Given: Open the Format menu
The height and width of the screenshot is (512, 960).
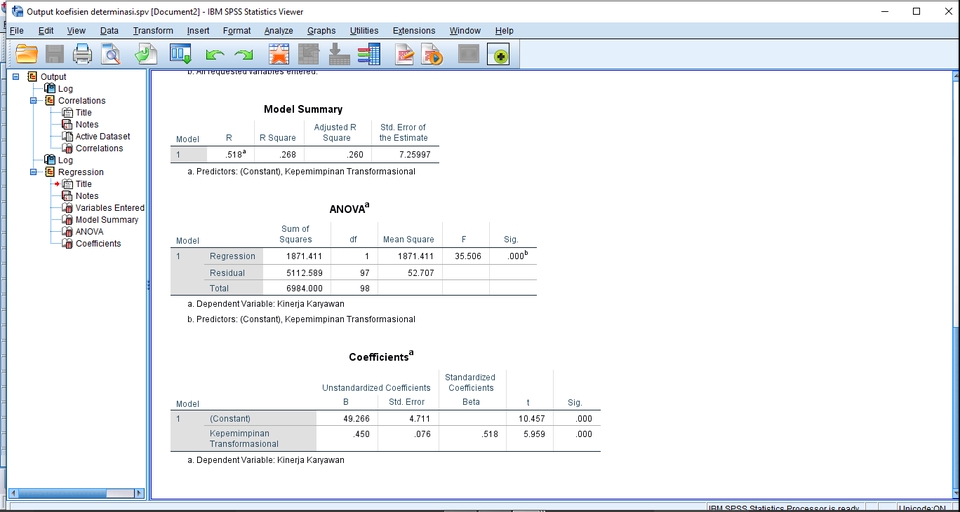Looking at the screenshot, I should coord(237,31).
